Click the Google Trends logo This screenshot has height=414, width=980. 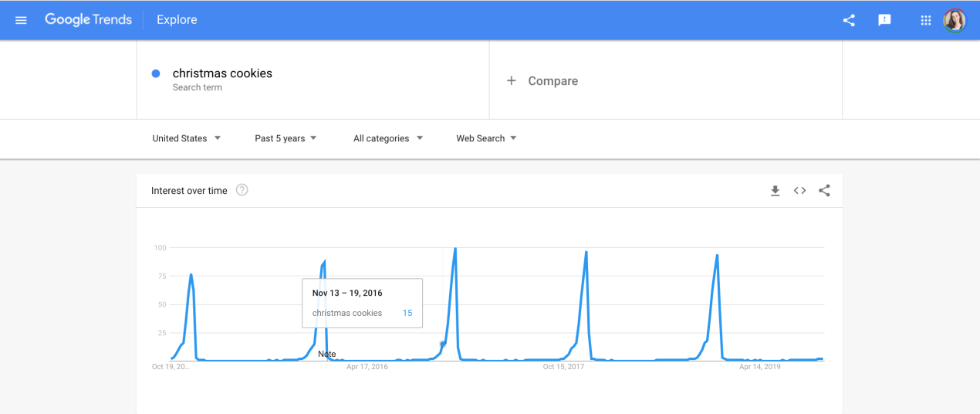point(88,20)
